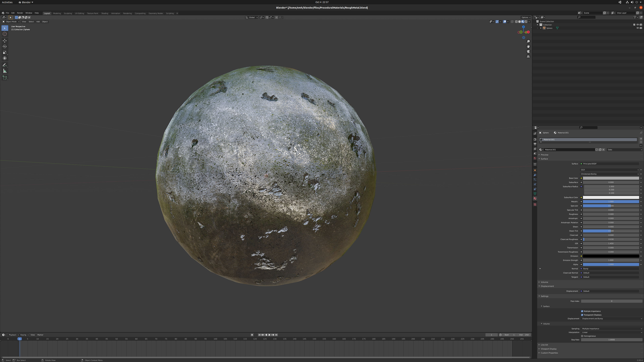644x362 pixels.
Task: Switch to rendered viewport shading
Action: 526,22
